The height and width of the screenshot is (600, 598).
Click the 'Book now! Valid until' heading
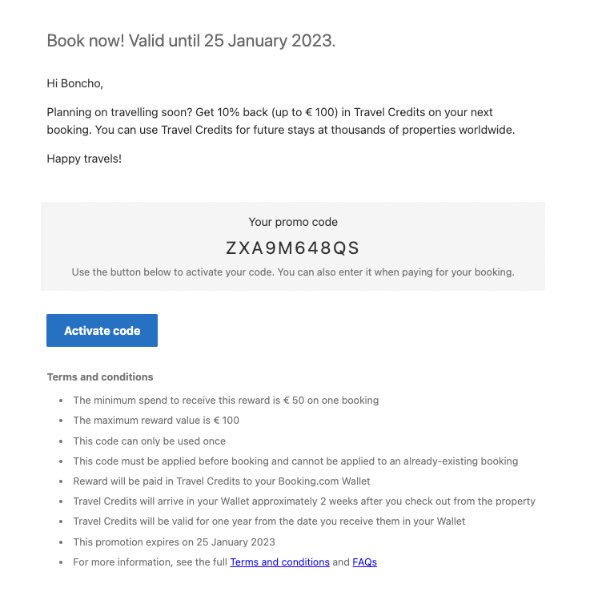point(191,41)
